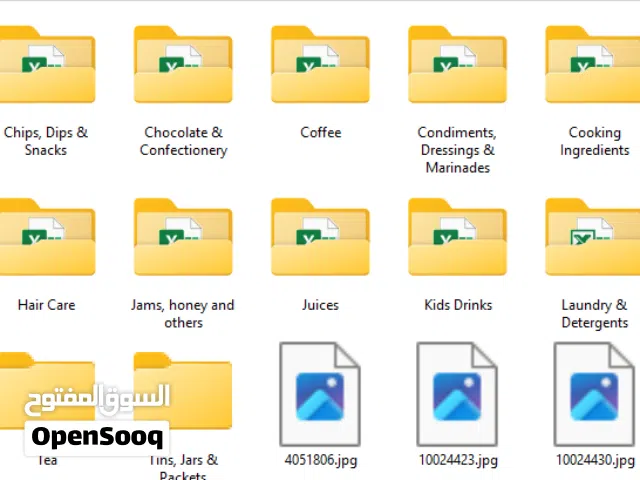Click the OpenSooq logo watermark

[97, 436]
